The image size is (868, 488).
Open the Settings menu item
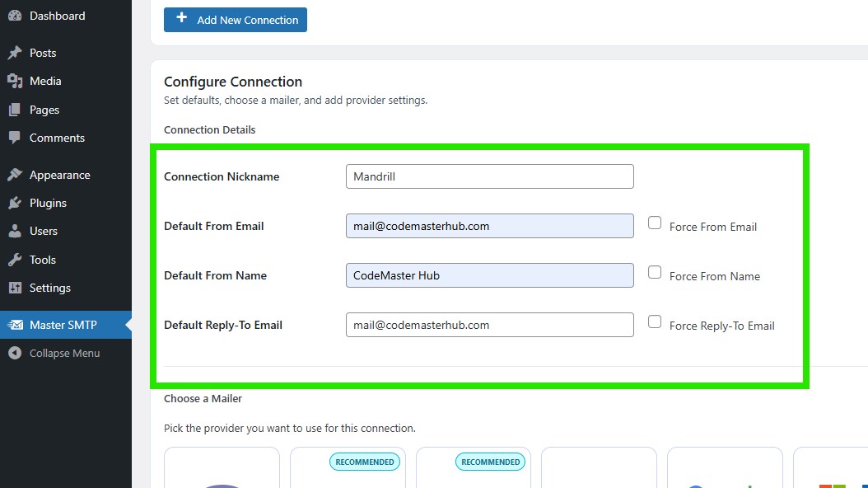tap(50, 288)
